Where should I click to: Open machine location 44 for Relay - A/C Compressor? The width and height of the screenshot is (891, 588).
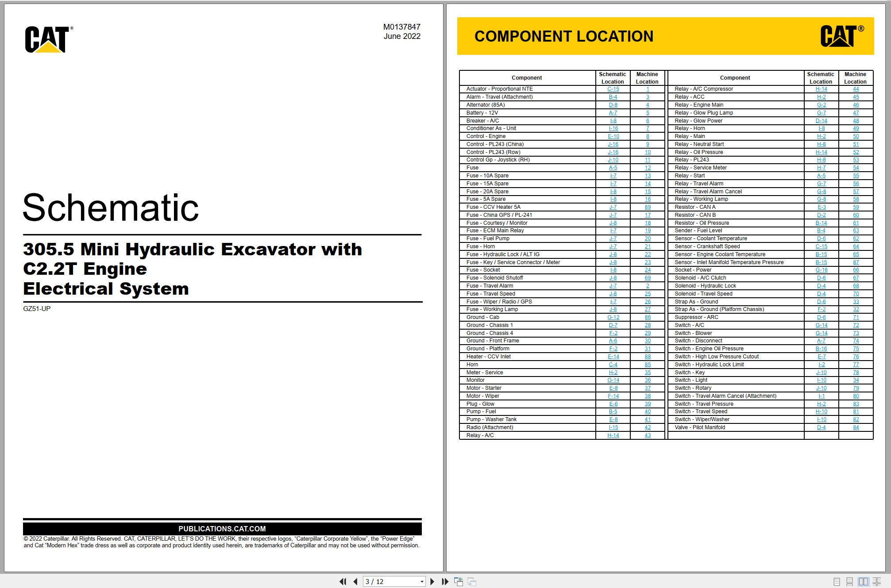click(x=856, y=89)
